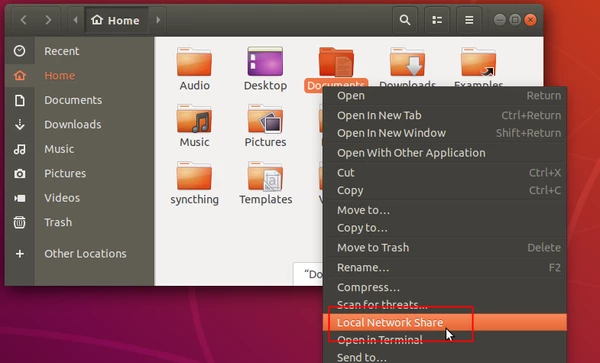Image resolution: width=600 pixels, height=363 pixels.
Task: Click the left path arrow before Home
Action: point(75,20)
